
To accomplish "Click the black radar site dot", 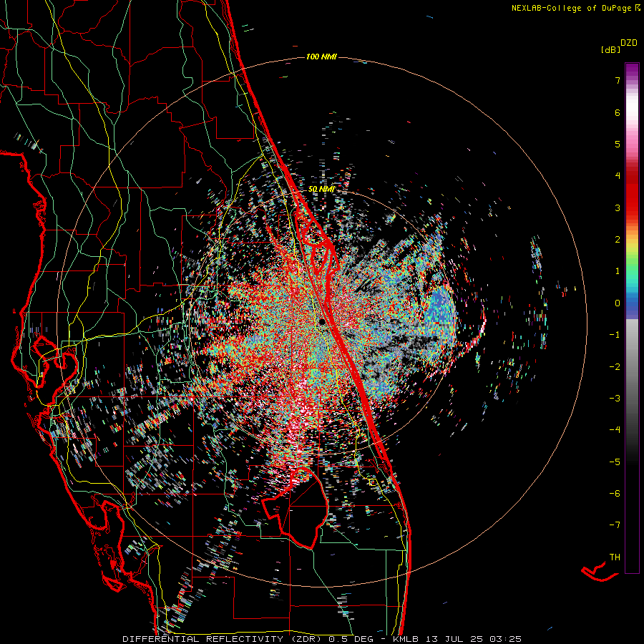I will coord(323,321).
